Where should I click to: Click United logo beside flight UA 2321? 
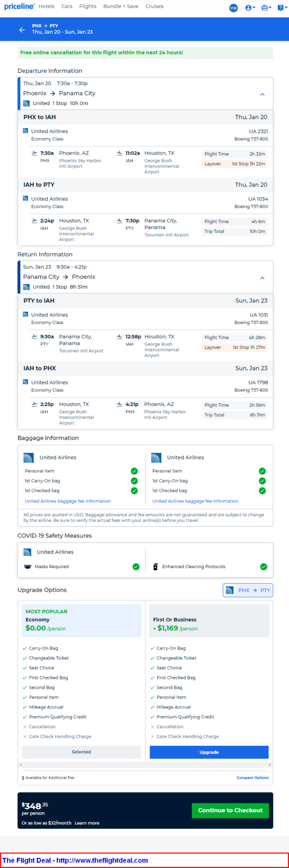point(25,131)
